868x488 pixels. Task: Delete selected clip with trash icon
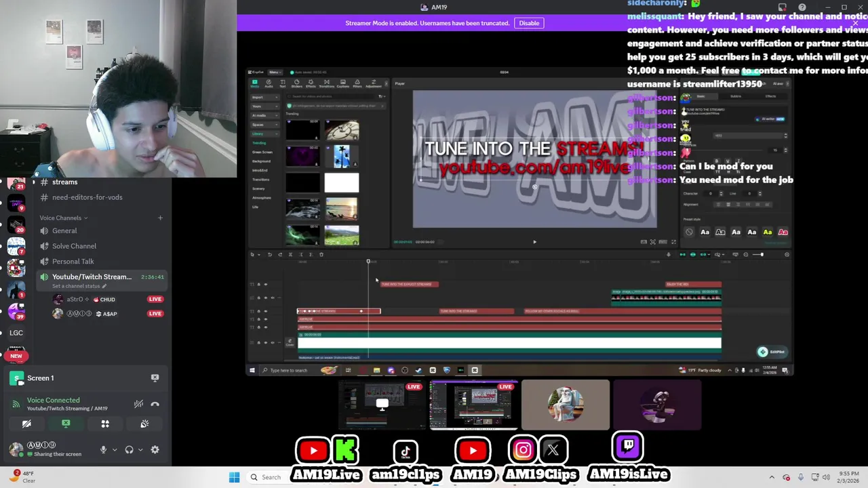pyautogui.click(x=321, y=254)
